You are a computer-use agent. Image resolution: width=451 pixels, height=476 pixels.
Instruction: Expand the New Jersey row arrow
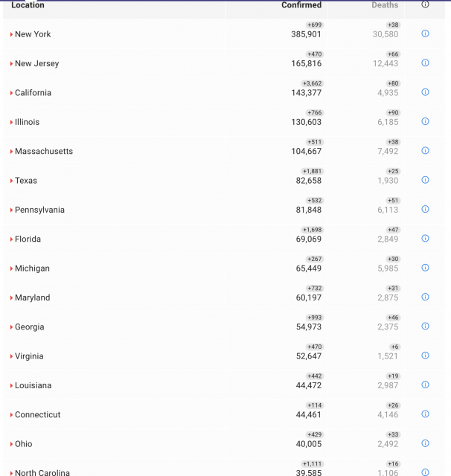tap(12, 64)
